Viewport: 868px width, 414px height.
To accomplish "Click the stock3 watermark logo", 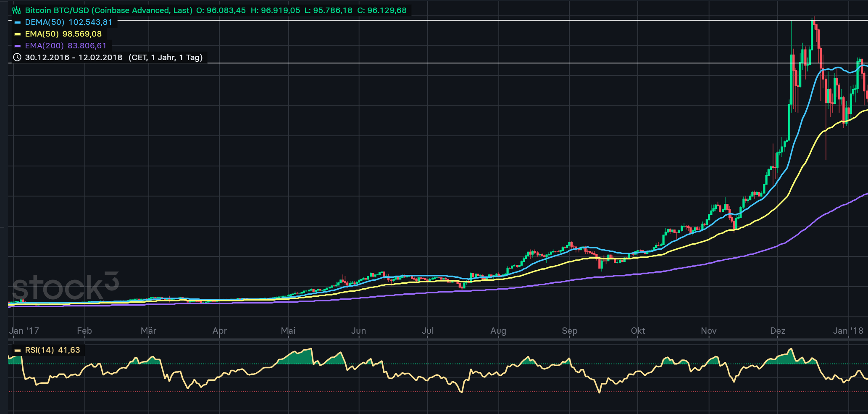I will point(66,287).
